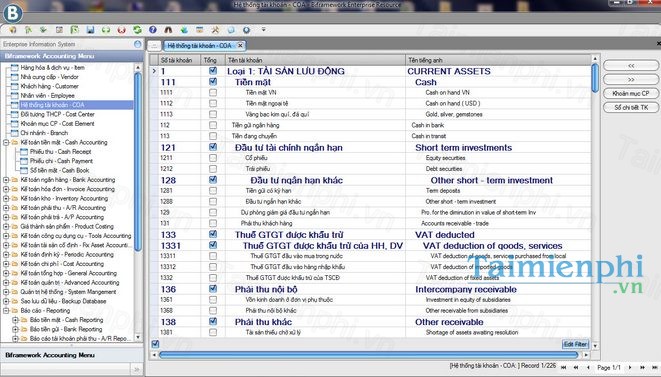Expand Kế toán phải thu - A/R Accounting node
Viewport: 661px width, 377px height.
pyautogui.click(x=6, y=208)
